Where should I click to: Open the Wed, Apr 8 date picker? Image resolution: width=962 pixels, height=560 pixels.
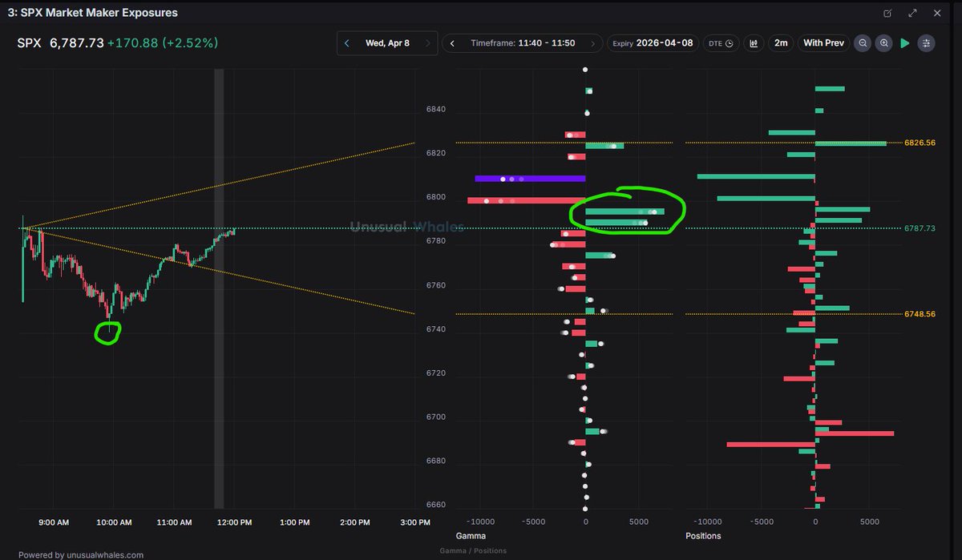click(x=387, y=43)
